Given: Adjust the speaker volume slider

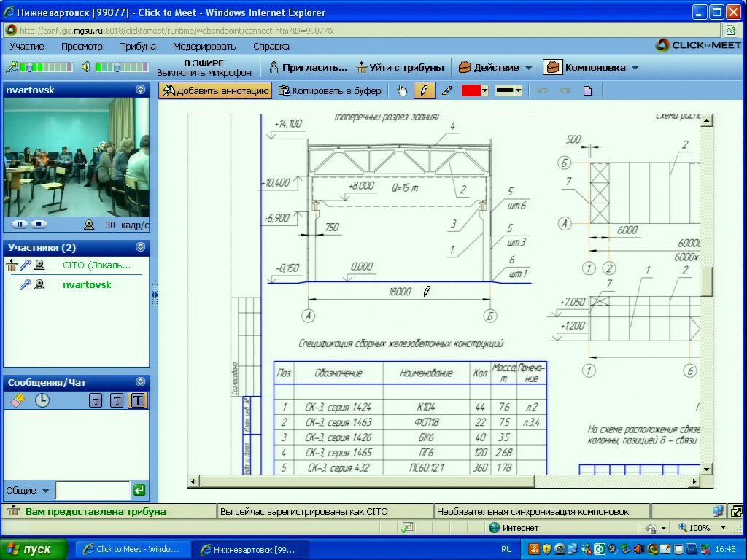Looking at the screenshot, I should coord(122,67).
